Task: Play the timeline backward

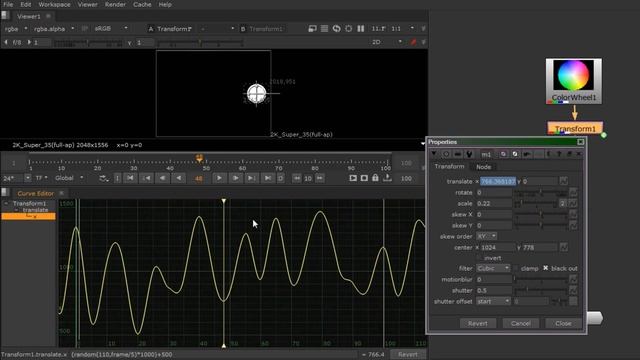Action: click(x=178, y=178)
